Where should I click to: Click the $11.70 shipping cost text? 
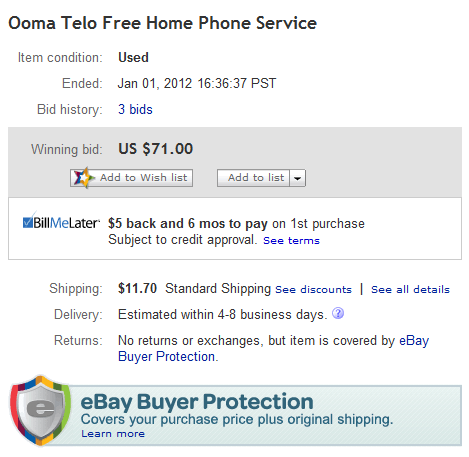[137, 288]
